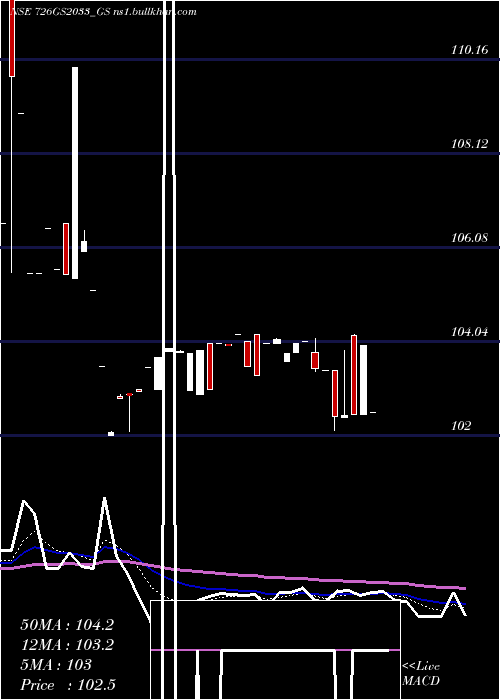Click the Price : 102.5 readout
The width and height of the screenshot is (500, 700).
68,685
